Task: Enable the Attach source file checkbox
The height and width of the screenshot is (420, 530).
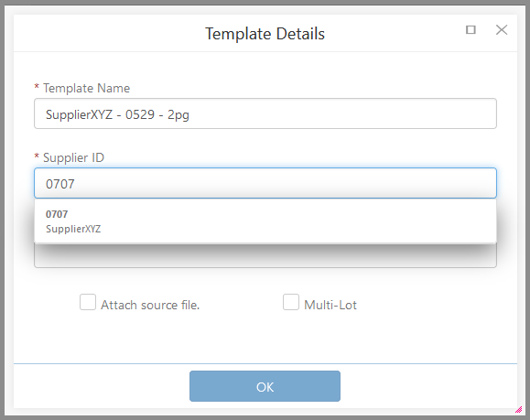Action: 88,302
